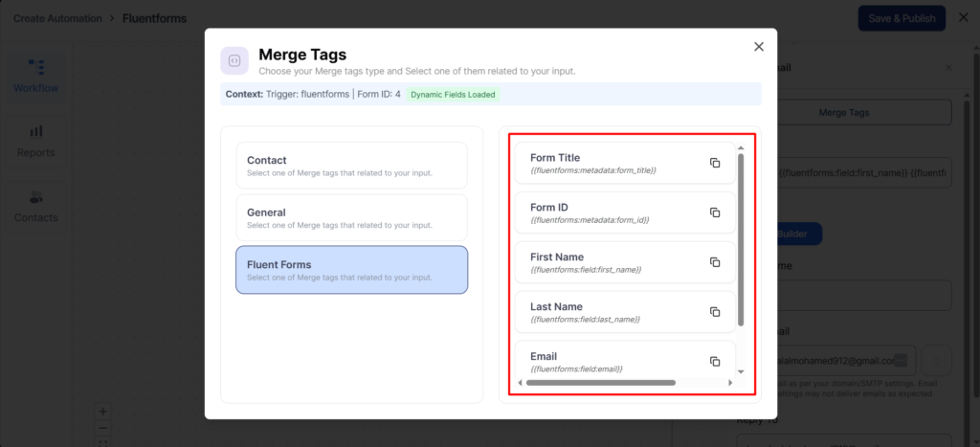This screenshot has width=980, height=447.
Task: Click the horizontal scrollbar right arrow
Action: coord(730,383)
